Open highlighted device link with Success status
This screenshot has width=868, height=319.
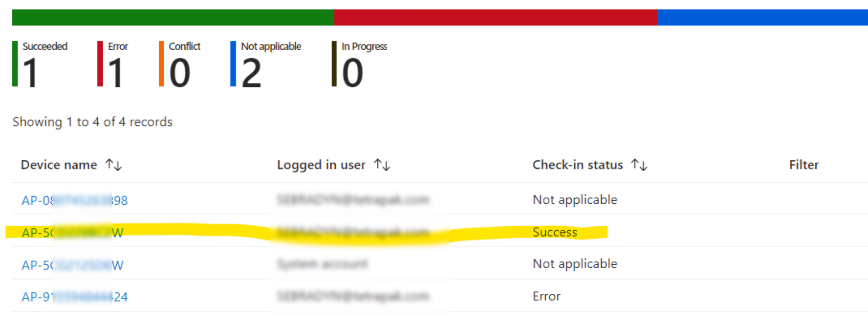point(72,233)
